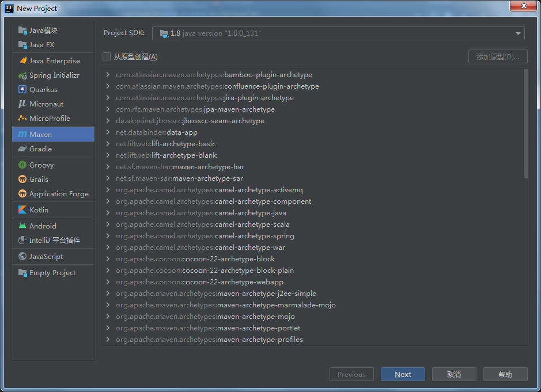Select the MicroProfile icon
This screenshot has height=392, width=541.
pyautogui.click(x=22, y=118)
